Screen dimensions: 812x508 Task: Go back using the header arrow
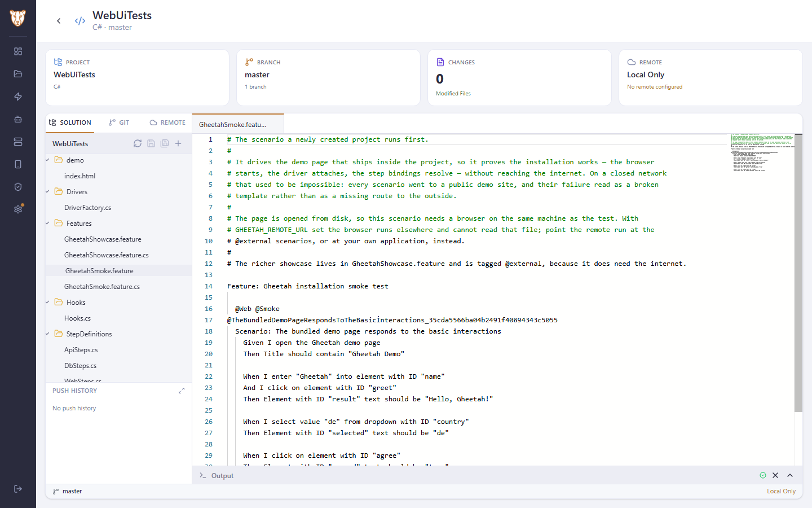pos(59,21)
